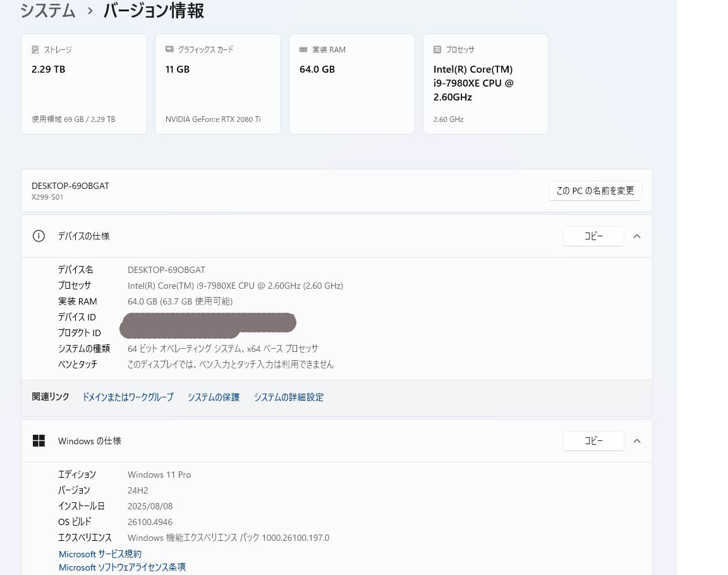Screen dimensions: 728x575
Task: Open システムの詳細設定 link
Action: tap(288, 397)
